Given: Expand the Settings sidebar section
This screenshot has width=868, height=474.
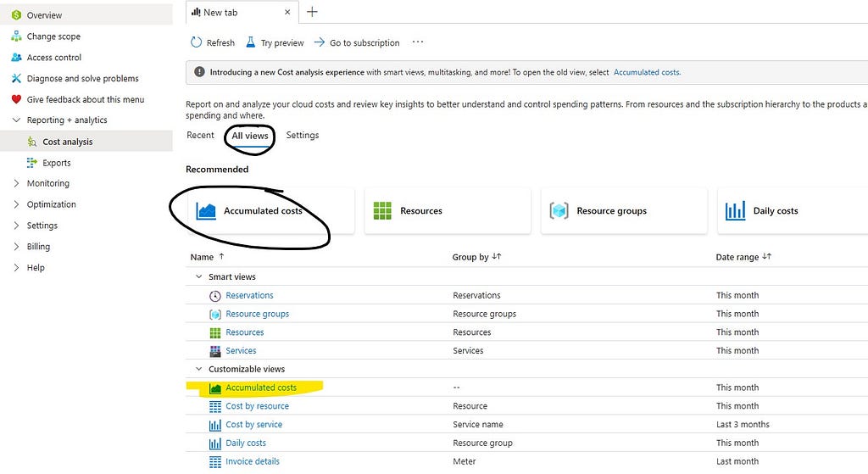Looking at the screenshot, I should click(x=16, y=226).
